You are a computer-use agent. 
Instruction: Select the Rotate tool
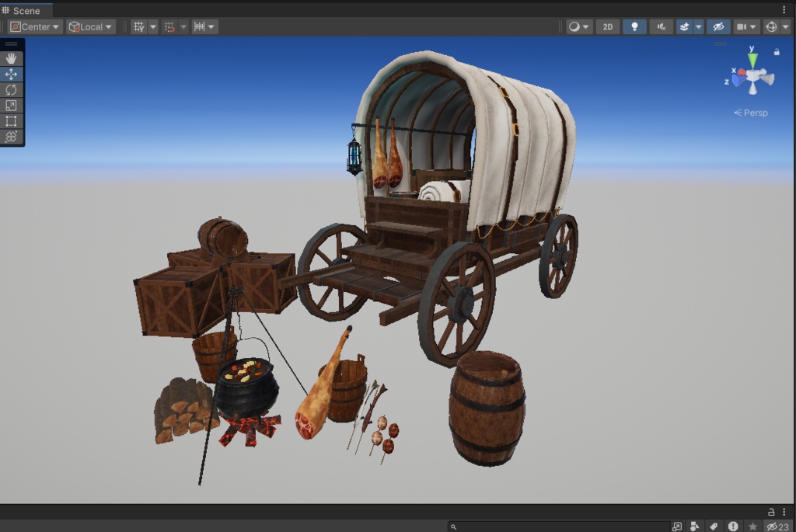[11, 90]
